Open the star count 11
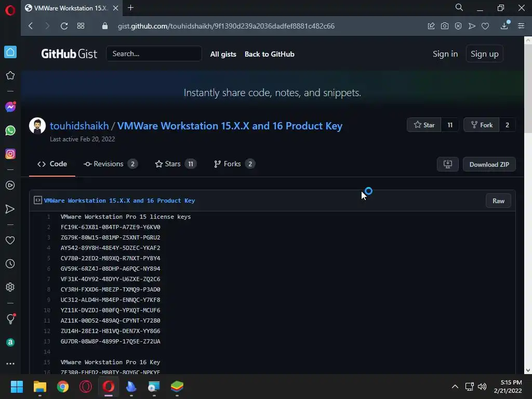The height and width of the screenshot is (399, 532). point(450,125)
